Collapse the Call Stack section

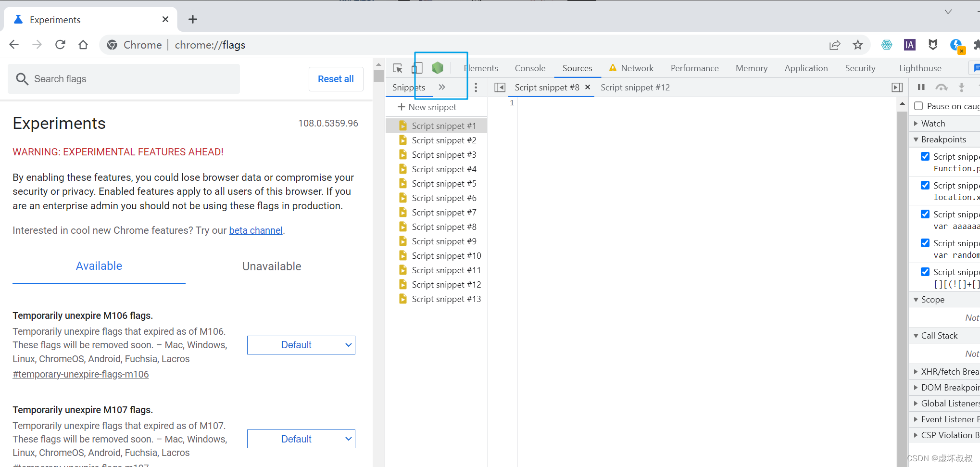(944, 336)
